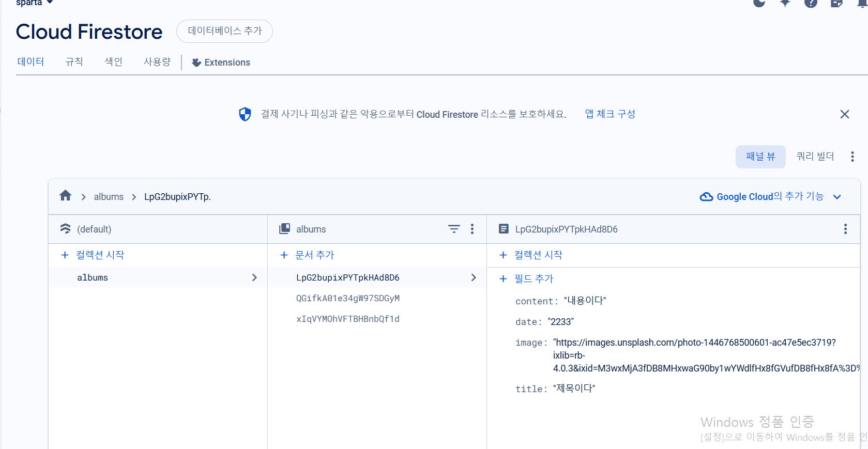Switch to the 색인 tab
868x449 pixels.
[x=113, y=62]
